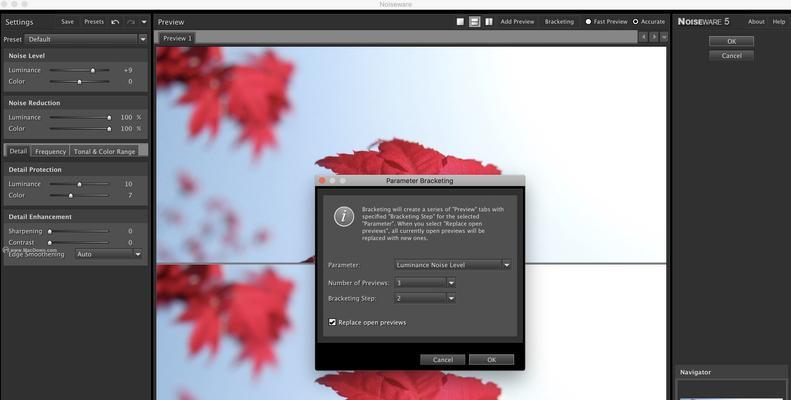The width and height of the screenshot is (791, 400).
Task: Adjust Detail Protection Color slider handle
Action: (x=71, y=195)
